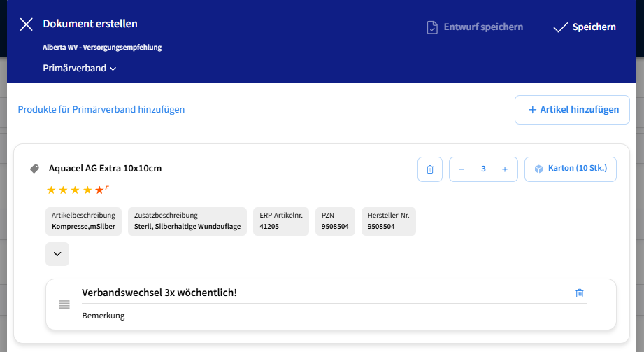Click the five-star rating of Aquacel
Viewport: 644px width, 352px height.
pyautogui.click(x=76, y=190)
